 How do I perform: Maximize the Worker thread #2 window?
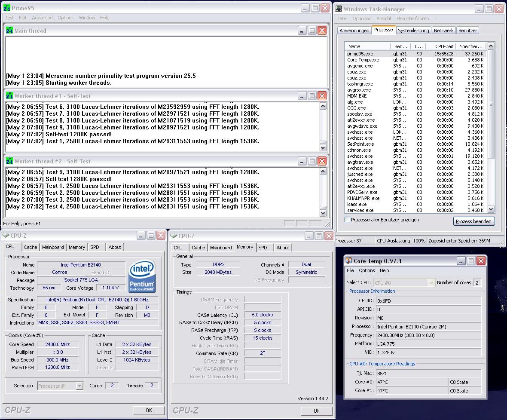point(312,161)
